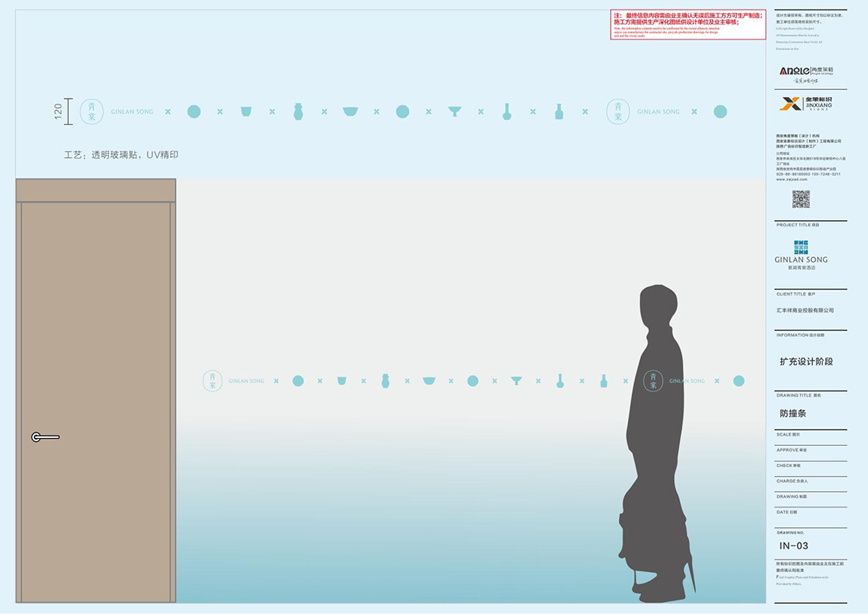Click the square bottle icon in top strip
This screenshot has height=614, width=868.
click(559, 112)
